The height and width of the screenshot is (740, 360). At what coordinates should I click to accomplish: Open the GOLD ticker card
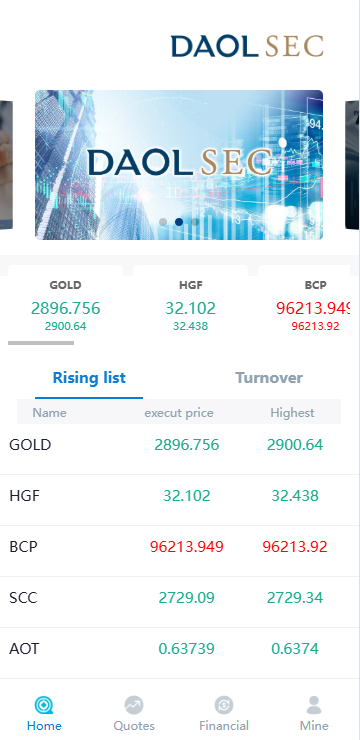pyautogui.click(x=66, y=304)
